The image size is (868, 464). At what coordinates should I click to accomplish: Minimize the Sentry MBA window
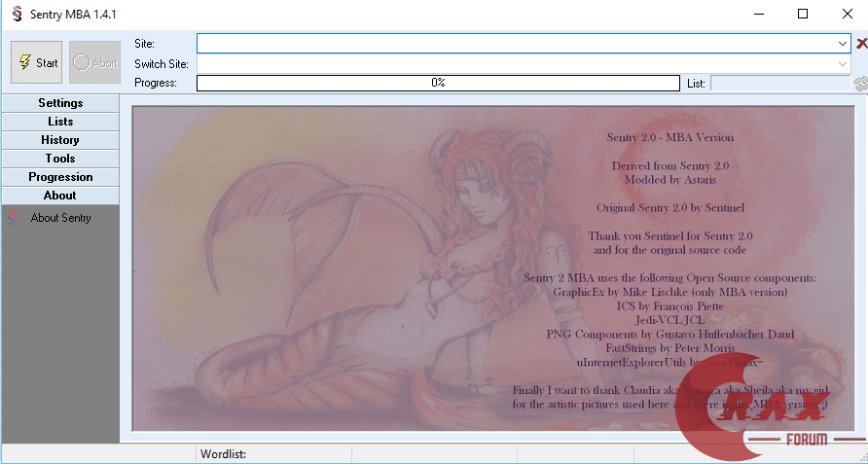click(x=758, y=14)
